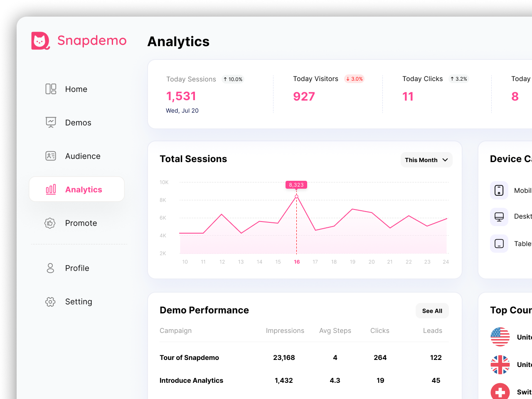
Task: Click the Campaign column header
Action: pos(176,331)
